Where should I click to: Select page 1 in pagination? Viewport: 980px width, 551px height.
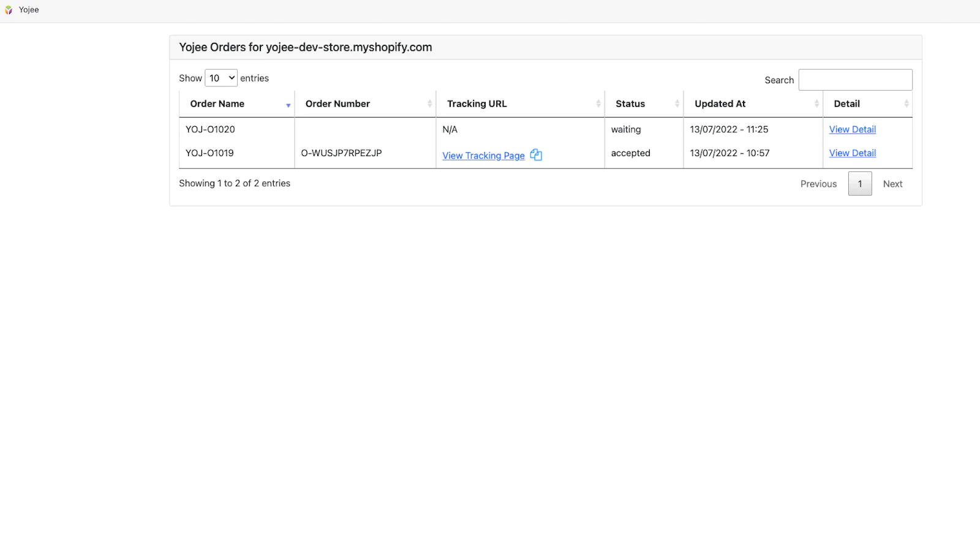tap(860, 184)
